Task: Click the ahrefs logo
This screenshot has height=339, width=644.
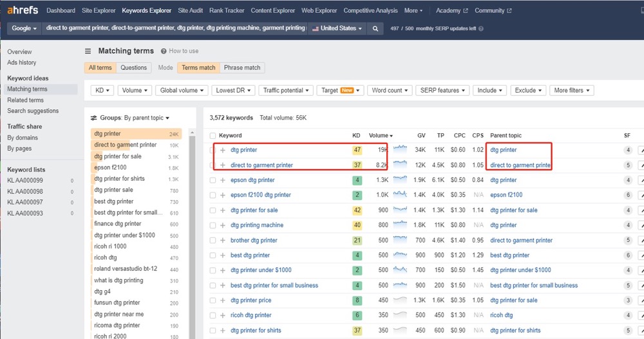Action: click(23, 10)
